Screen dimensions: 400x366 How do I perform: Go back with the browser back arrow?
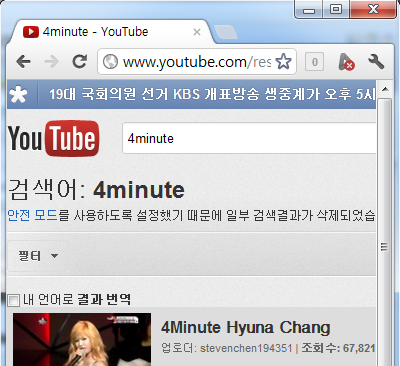tap(24, 62)
